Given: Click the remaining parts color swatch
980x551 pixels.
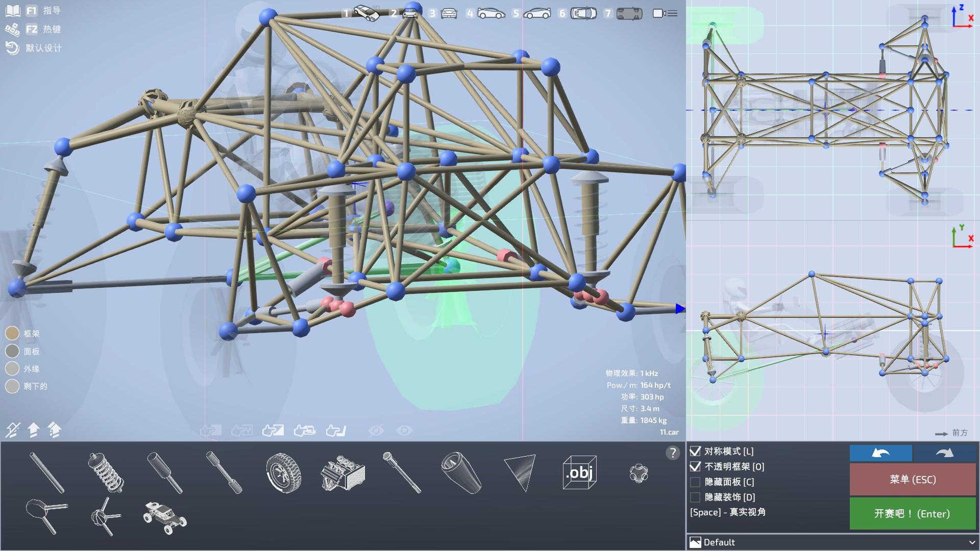Looking at the screenshot, I should click(12, 386).
